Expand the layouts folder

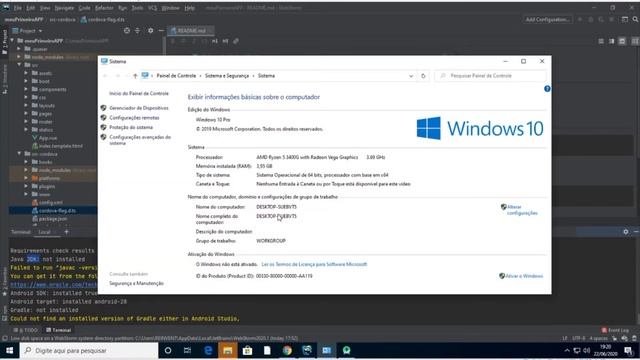coord(26,105)
